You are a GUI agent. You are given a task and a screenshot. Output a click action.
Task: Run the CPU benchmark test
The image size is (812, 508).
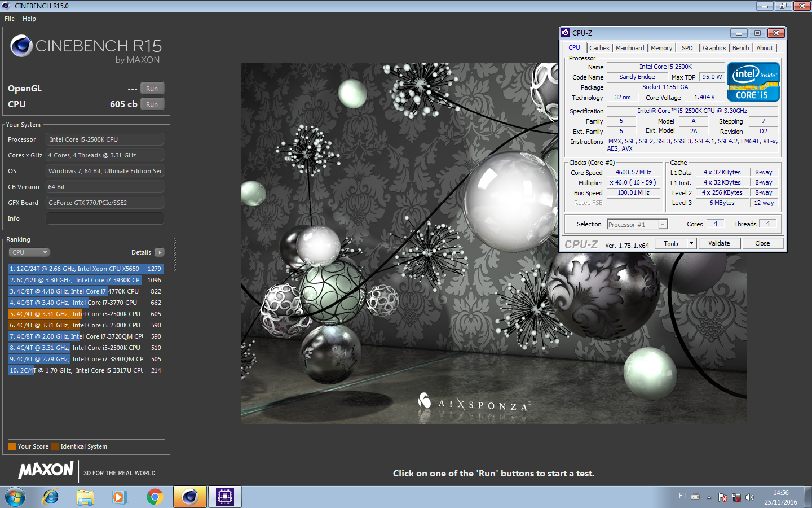point(152,104)
